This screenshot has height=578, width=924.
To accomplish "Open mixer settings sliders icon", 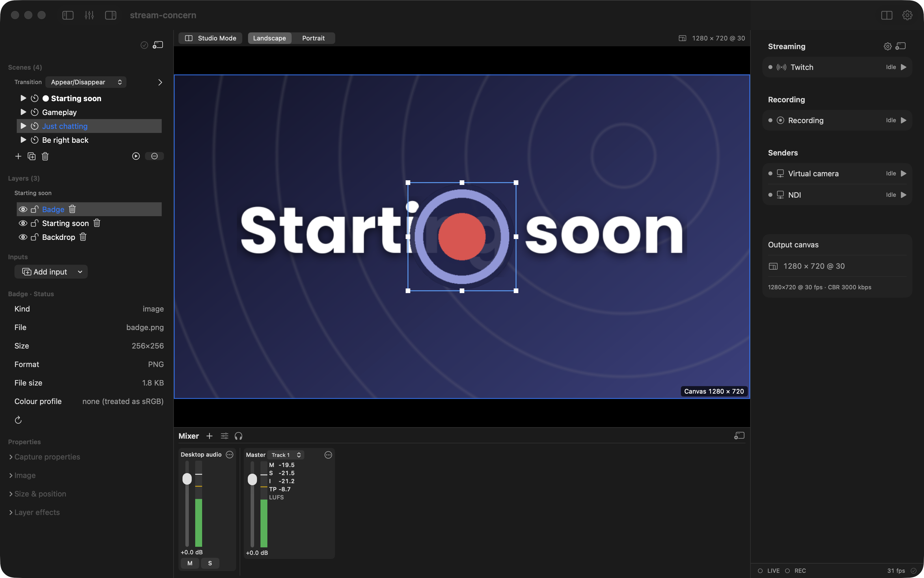I will tap(225, 436).
